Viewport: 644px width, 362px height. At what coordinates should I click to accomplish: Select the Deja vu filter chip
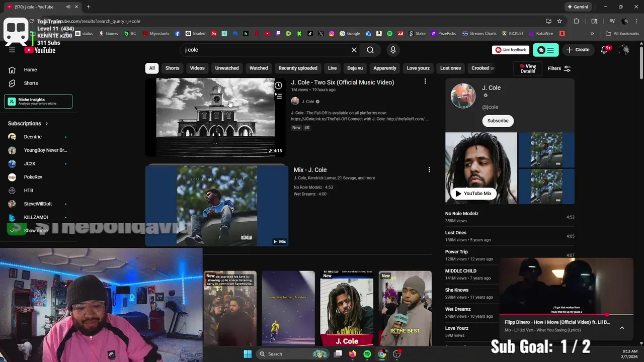pos(355,68)
